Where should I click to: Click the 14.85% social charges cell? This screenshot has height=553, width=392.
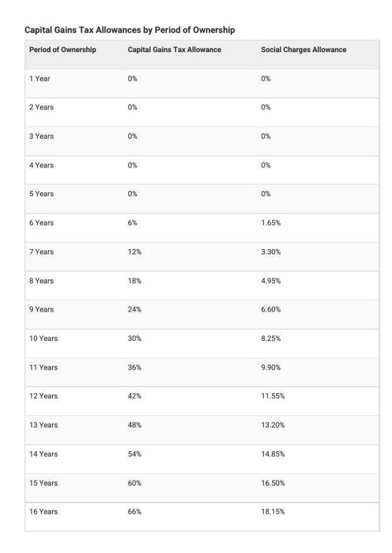273,454
